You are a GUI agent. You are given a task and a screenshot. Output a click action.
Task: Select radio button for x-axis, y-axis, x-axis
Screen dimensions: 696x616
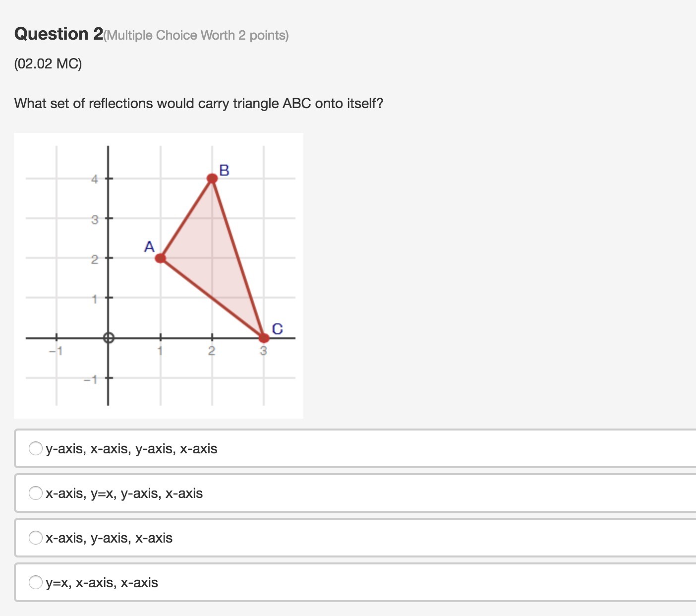point(36,538)
